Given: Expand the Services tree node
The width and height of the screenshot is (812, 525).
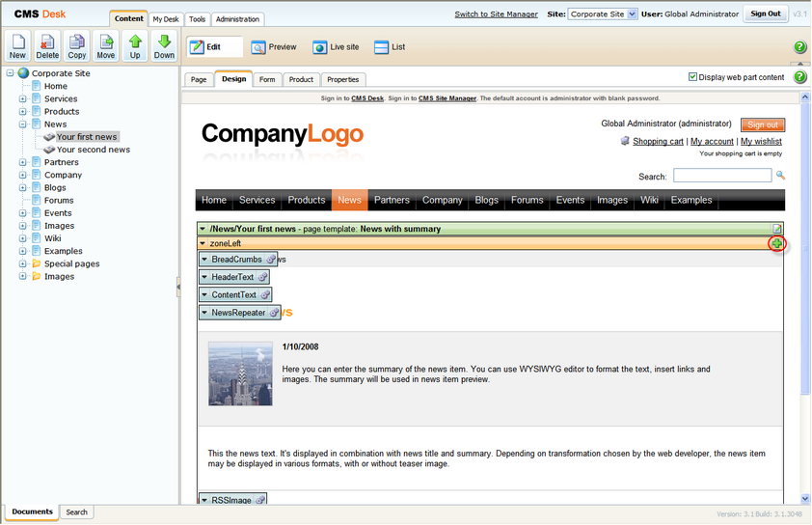Looking at the screenshot, I should pyautogui.click(x=23, y=98).
